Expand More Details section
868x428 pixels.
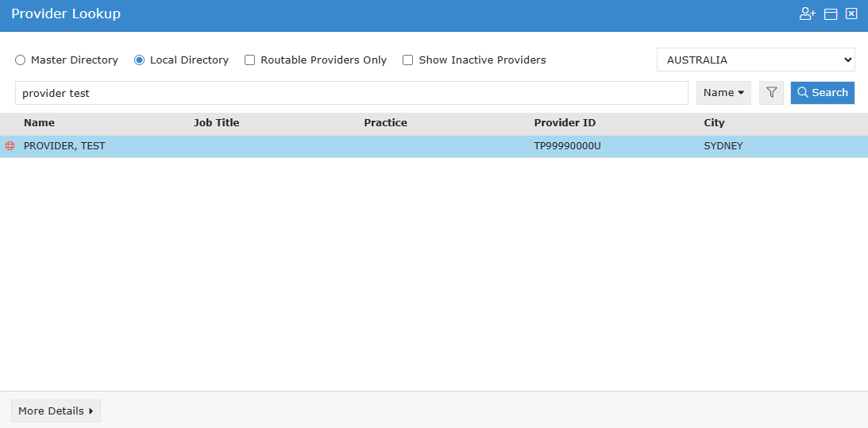tap(56, 411)
